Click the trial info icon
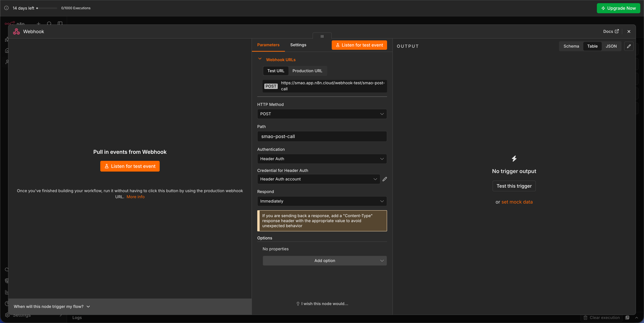Image resolution: width=644 pixels, height=323 pixels. click(6, 8)
